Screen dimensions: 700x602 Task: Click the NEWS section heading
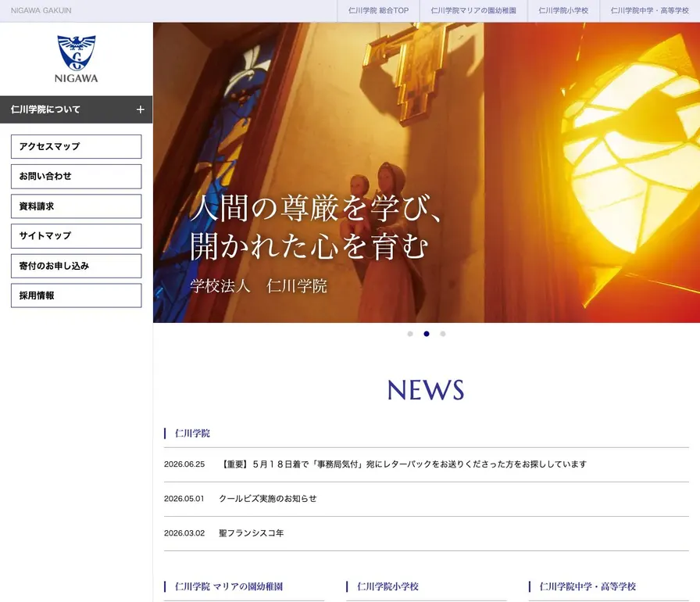(426, 390)
